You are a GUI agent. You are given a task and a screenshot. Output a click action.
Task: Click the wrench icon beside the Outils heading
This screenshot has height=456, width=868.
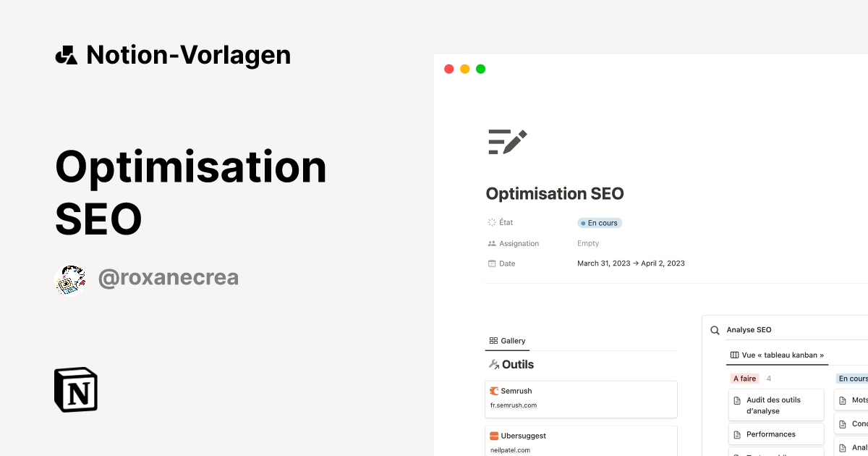tap(495, 364)
